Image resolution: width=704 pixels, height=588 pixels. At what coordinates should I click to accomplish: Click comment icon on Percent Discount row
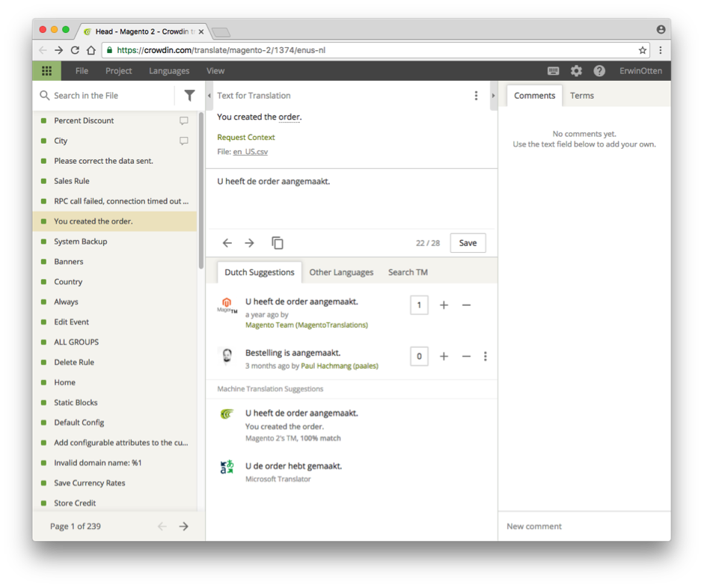[183, 120]
